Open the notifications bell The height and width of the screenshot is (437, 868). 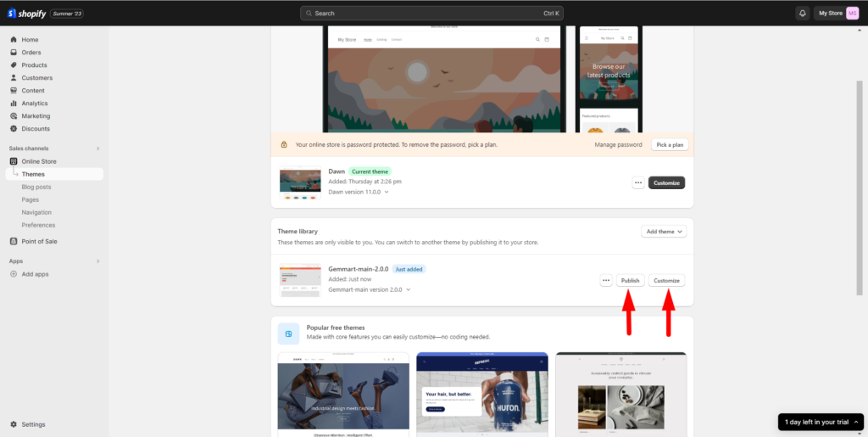802,14
